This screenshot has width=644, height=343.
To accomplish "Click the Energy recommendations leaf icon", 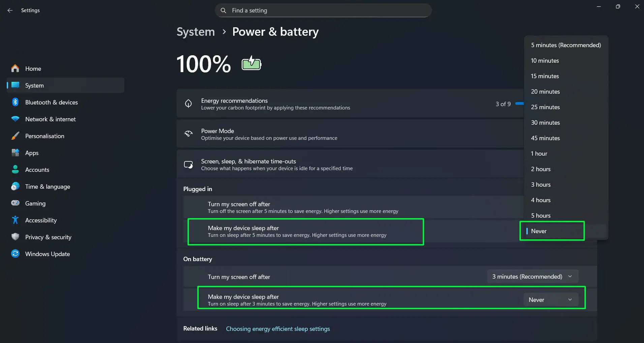I will [x=189, y=103].
